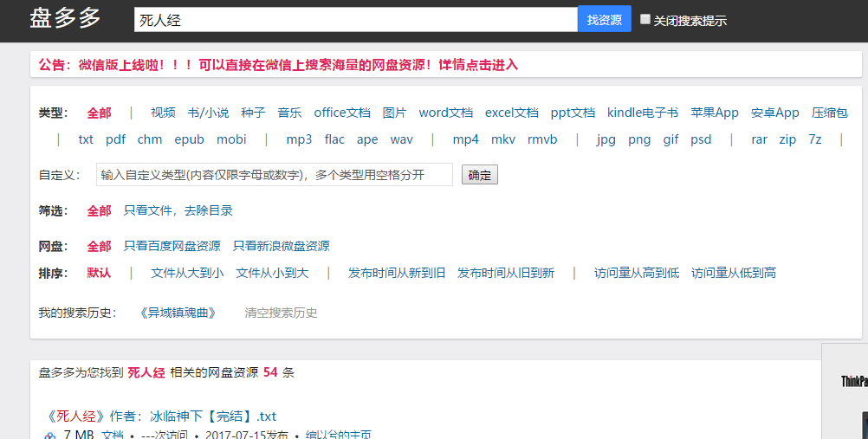Filter by excel文档 type
The image size is (868, 439).
(x=511, y=113)
